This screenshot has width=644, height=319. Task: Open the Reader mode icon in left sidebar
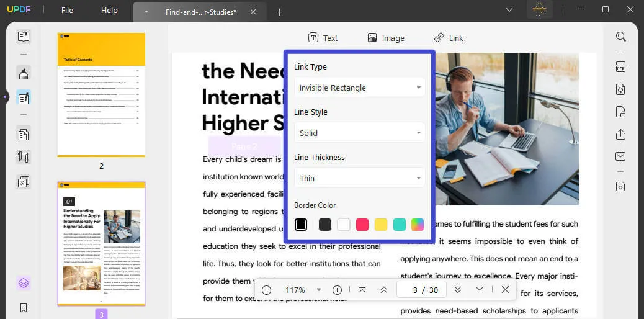[x=24, y=37]
